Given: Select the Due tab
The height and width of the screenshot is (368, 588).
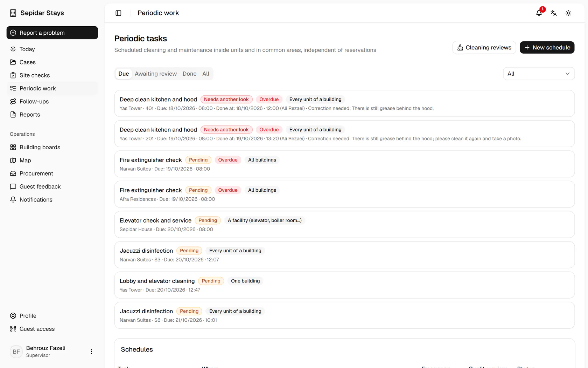Looking at the screenshot, I should point(124,74).
